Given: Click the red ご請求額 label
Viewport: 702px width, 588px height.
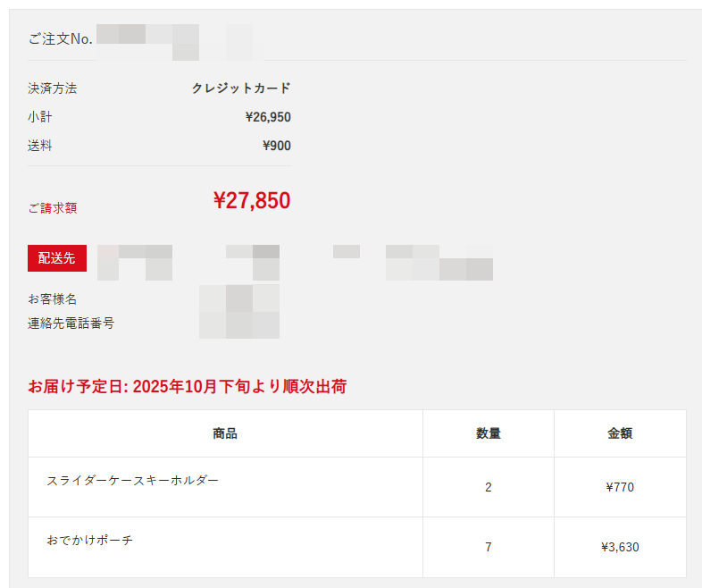Looking at the screenshot, I should (x=52, y=208).
